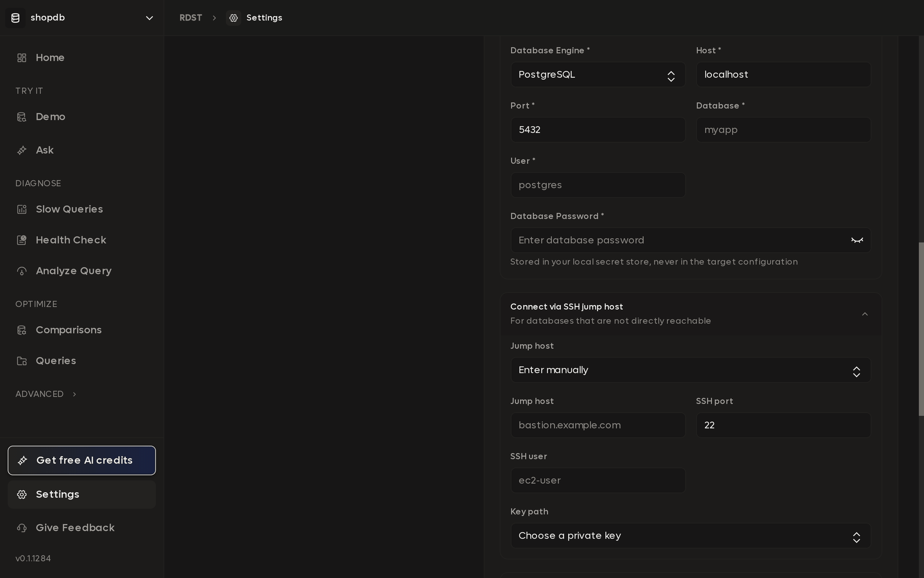Select Settings in the sidebar
Screen dimensions: 924x578
click(82, 495)
